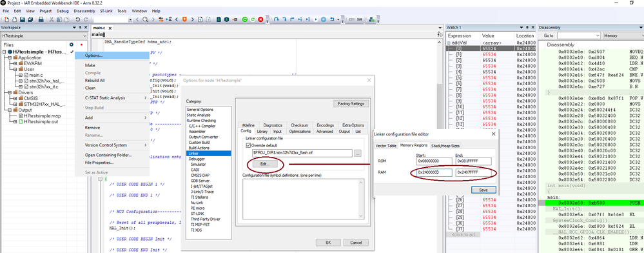Click the Step Out debug icon

(x=292, y=19)
